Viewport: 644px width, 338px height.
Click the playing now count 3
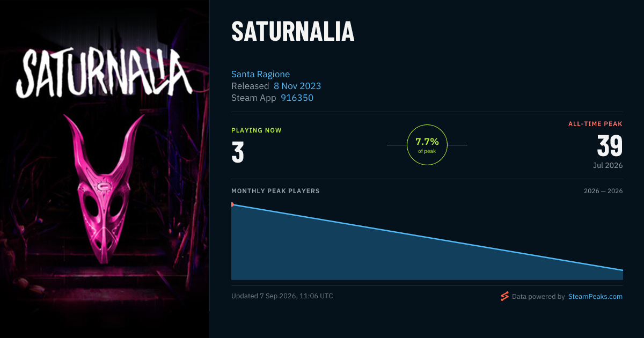click(238, 152)
